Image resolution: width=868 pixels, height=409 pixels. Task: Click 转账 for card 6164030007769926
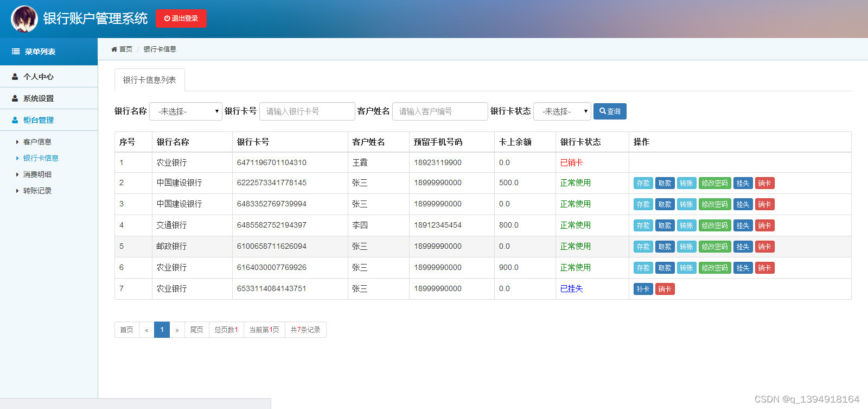[687, 268]
